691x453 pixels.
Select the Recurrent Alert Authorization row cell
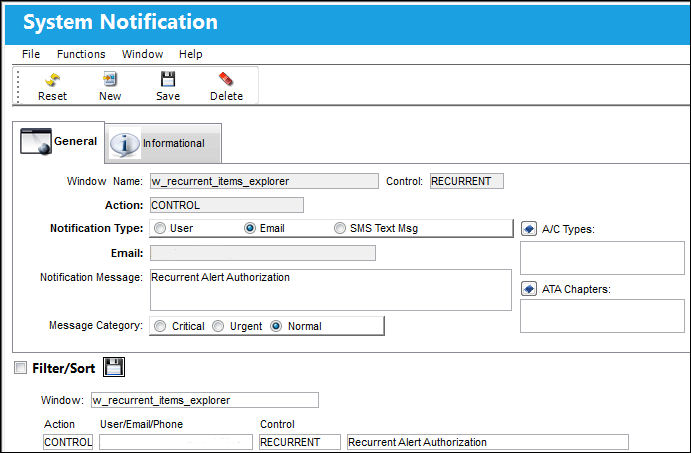point(488,442)
